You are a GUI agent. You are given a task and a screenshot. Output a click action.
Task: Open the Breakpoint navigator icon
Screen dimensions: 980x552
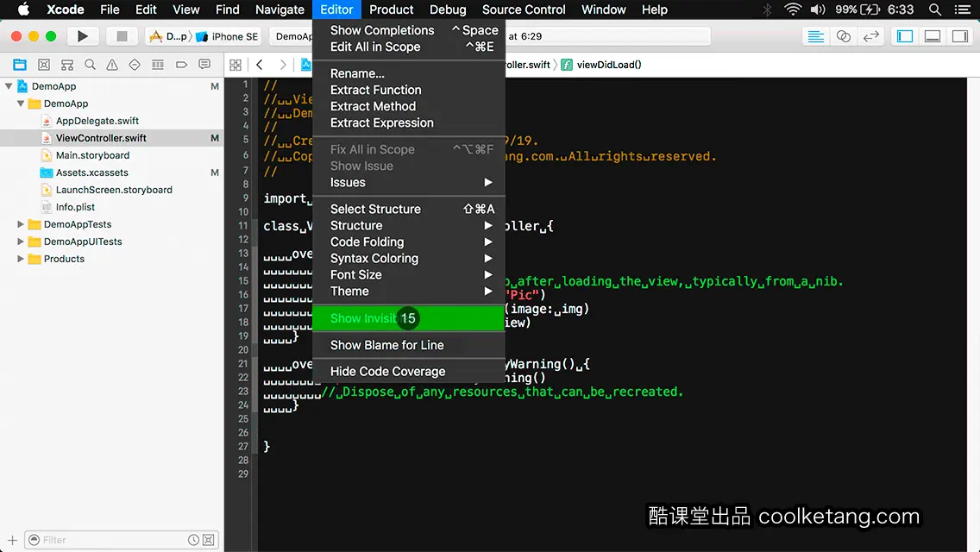coord(181,65)
